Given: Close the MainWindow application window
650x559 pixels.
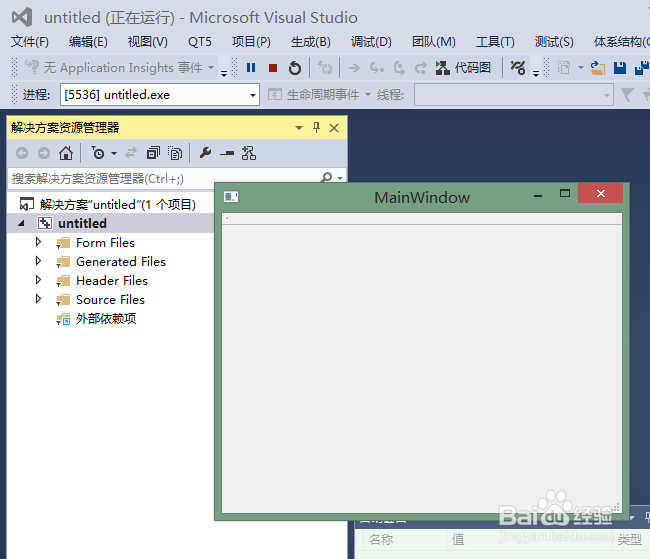Looking at the screenshot, I should point(600,193).
